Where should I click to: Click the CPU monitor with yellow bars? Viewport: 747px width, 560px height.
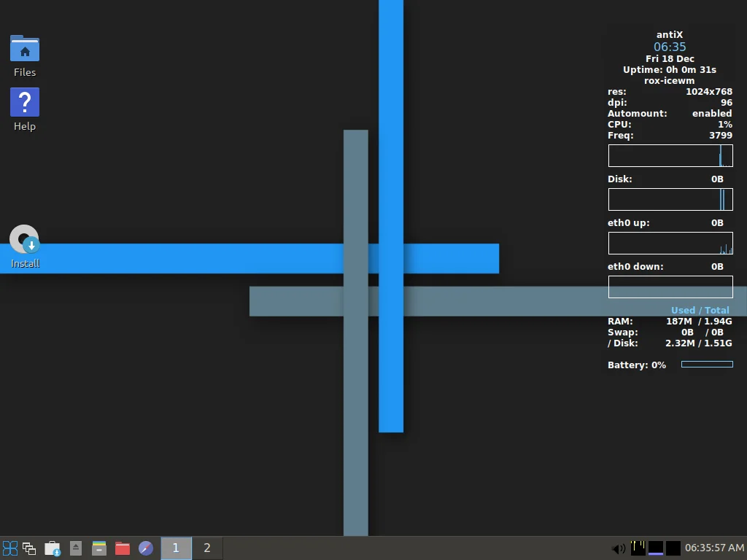(x=638, y=548)
